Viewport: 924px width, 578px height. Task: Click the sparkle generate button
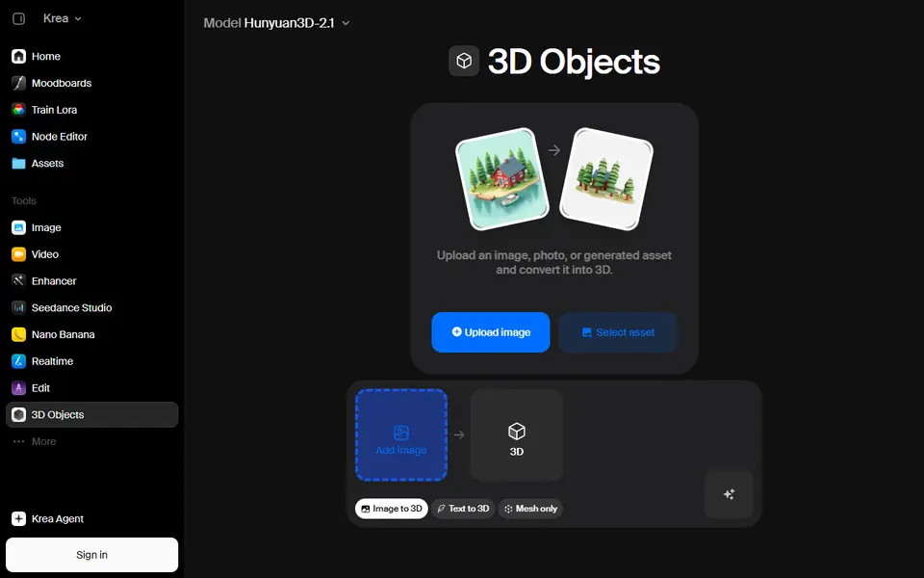click(729, 494)
